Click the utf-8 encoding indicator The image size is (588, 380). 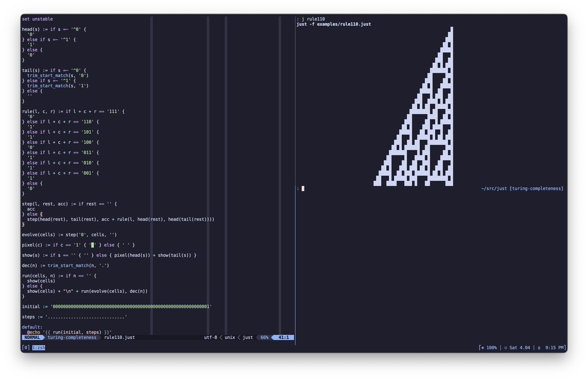coord(210,337)
